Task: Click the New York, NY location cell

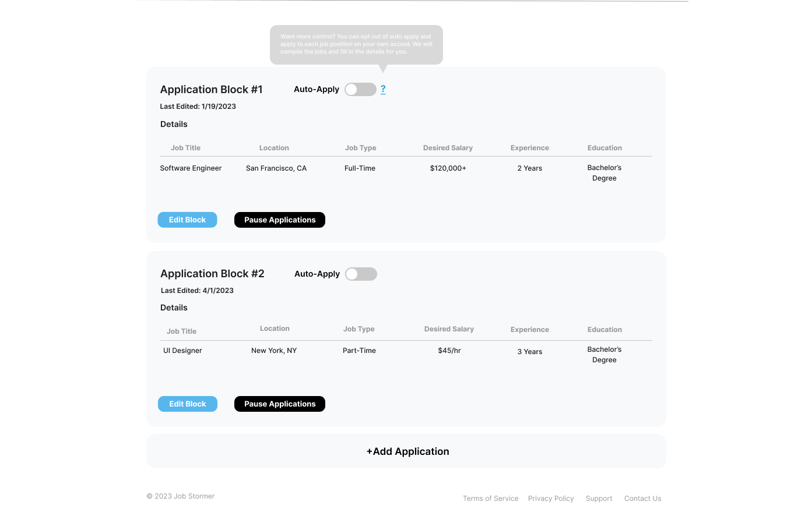Action: point(274,351)
